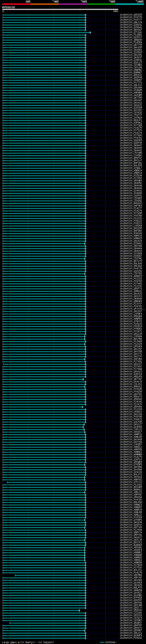The height and width of the screenshot is (644, 146).
Task: Select the UniRef100_C6TLM4 label
Action: 131,67
